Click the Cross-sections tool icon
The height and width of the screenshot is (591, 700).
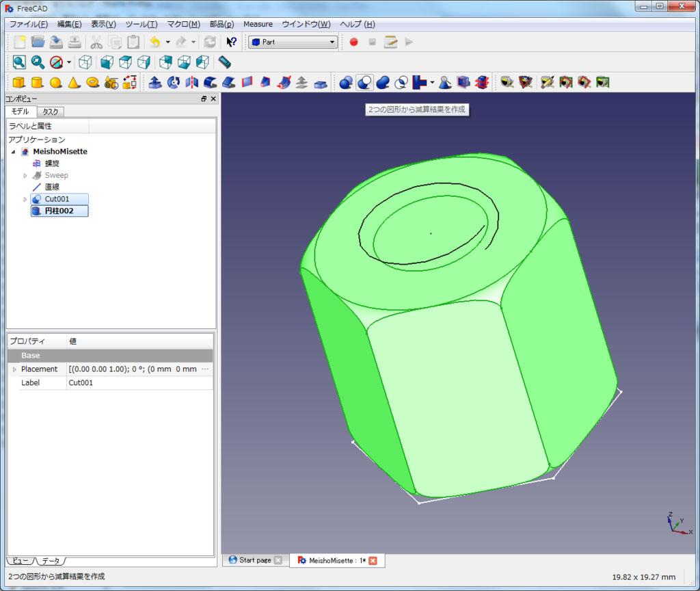(x=482, y=82)
